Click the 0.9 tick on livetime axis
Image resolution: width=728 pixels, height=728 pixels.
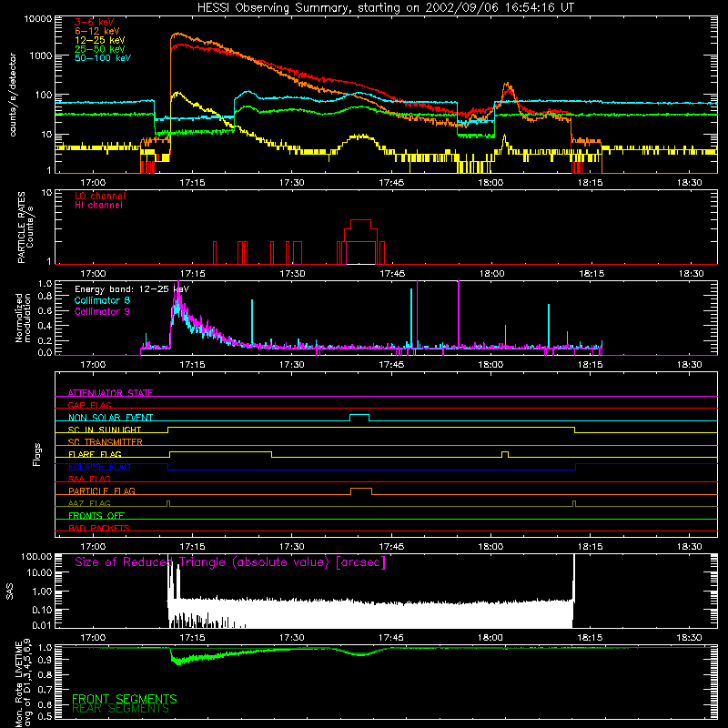pyautogui.click(x=45, y=659)
